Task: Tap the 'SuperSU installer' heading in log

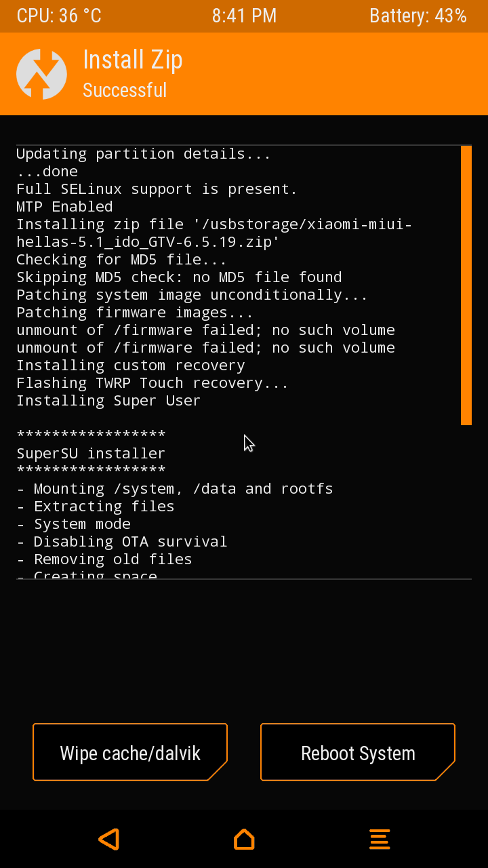Action: [91, 454]
